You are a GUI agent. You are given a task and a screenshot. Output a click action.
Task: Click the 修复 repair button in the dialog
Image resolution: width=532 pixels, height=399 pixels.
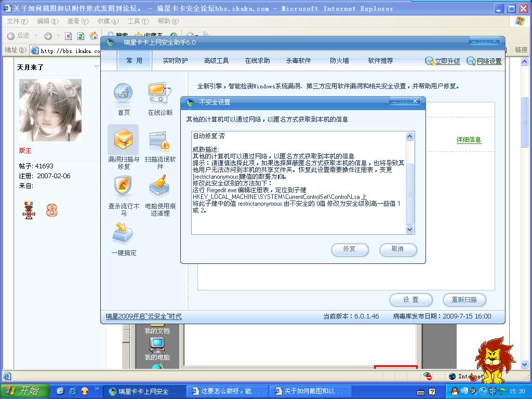tap(350, 249)
